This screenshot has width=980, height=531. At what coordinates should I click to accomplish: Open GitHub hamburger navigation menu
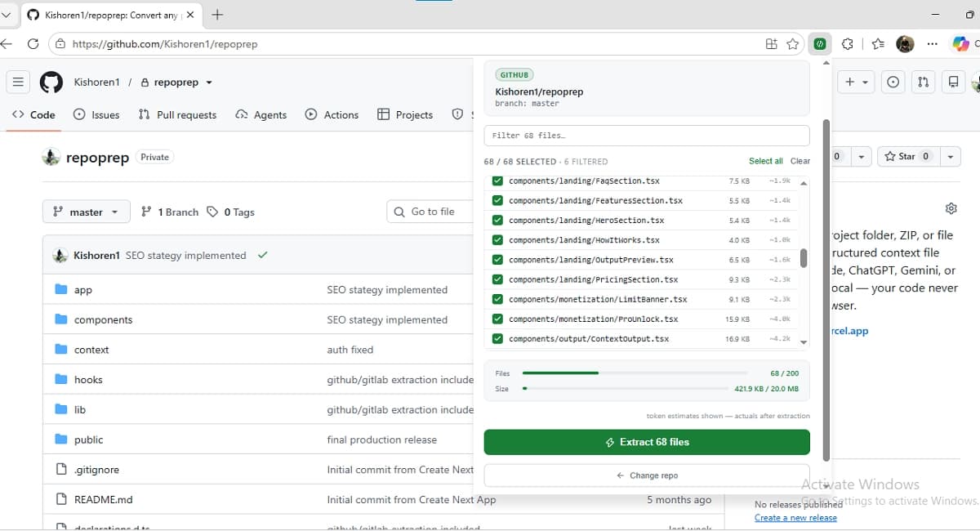(x=18, y=82)
